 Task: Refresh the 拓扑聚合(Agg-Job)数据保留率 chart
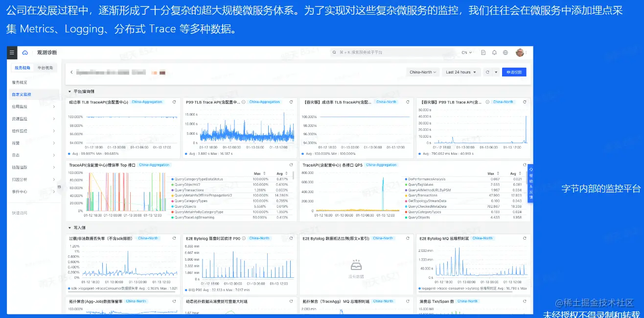(175, 301)
